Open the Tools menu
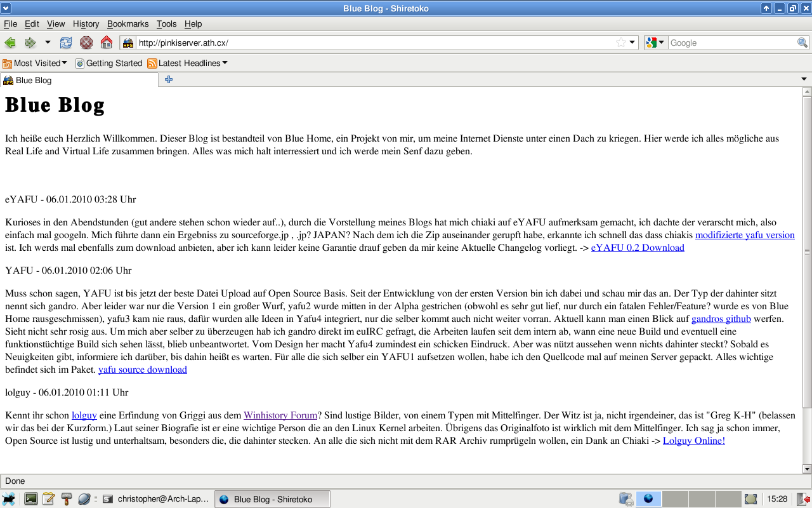812x508 pixels. (166, 23)
